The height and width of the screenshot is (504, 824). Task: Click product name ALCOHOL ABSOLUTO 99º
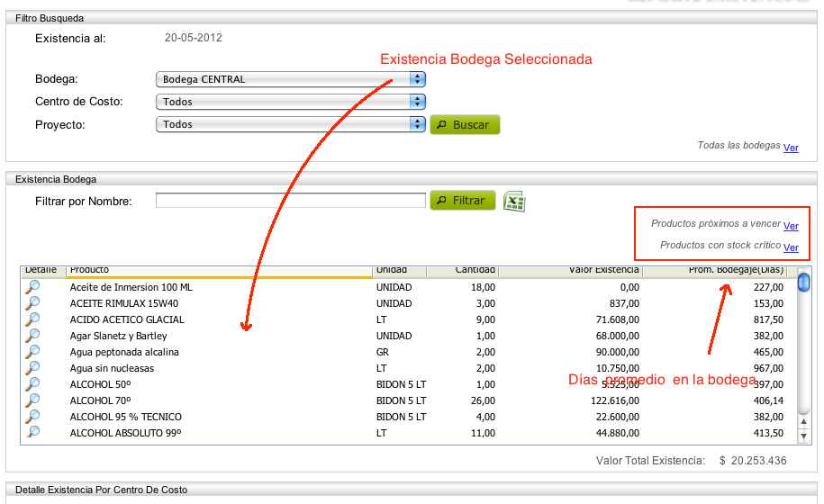point(125,434)
